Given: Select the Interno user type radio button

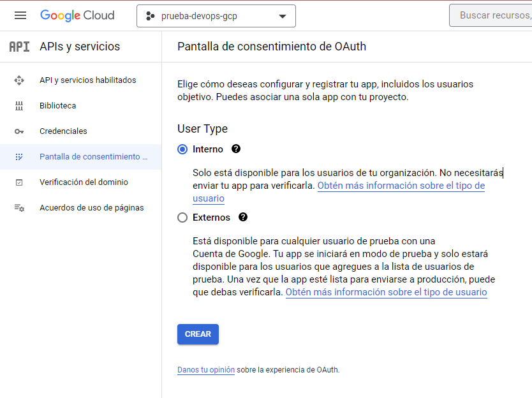Looking at the screenshot, I should click(x=182, y=149).
